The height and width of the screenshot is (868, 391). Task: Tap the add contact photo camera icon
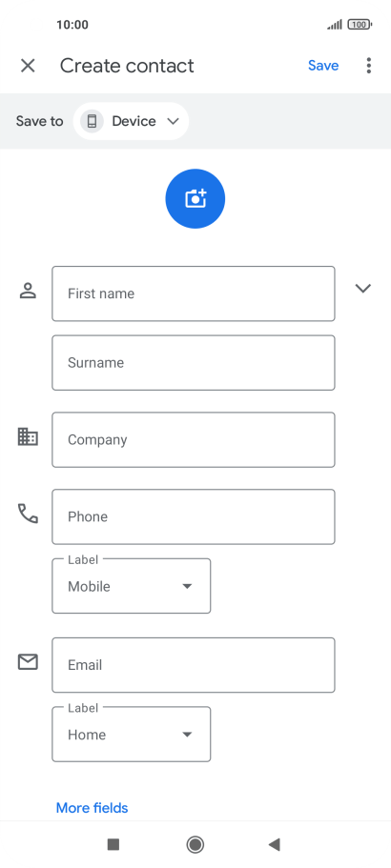pyautogui.click(x=195, y=199)
